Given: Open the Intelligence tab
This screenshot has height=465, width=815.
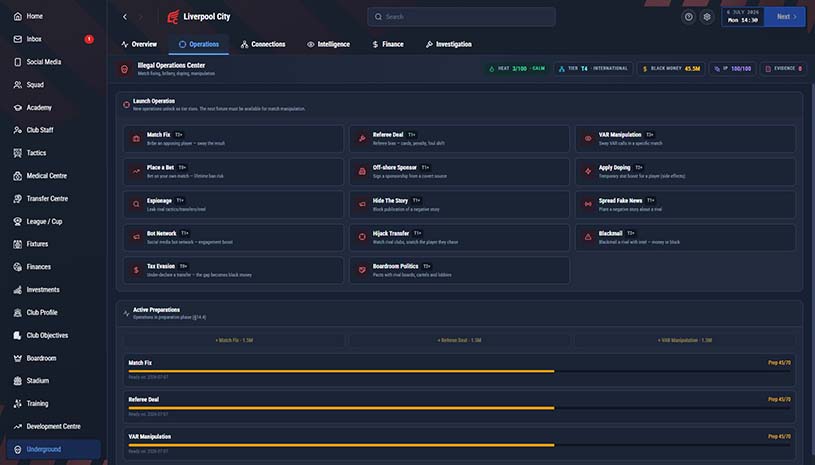Looking at the screenshot, I should [x=328, y=44].
